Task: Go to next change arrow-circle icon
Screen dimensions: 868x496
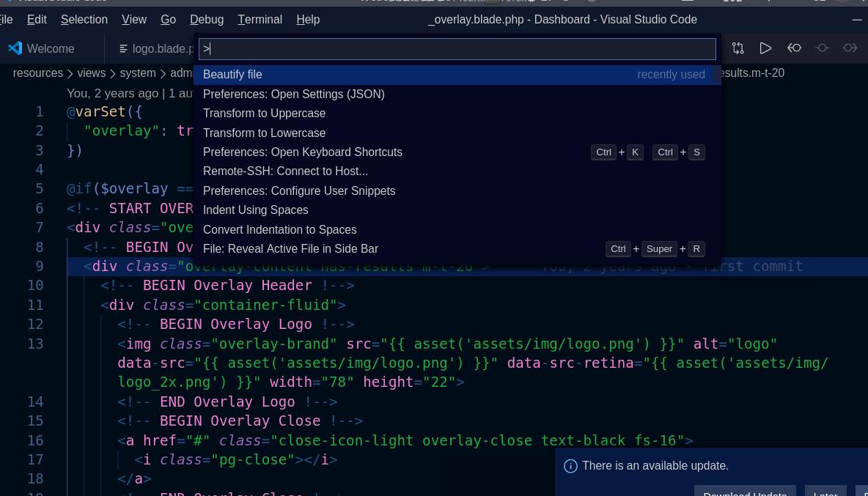Action: 850,48
